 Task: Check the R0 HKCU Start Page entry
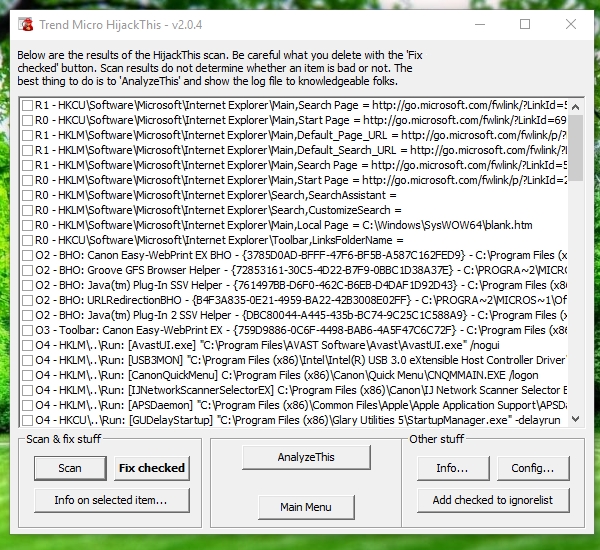(x=27, y=121)
